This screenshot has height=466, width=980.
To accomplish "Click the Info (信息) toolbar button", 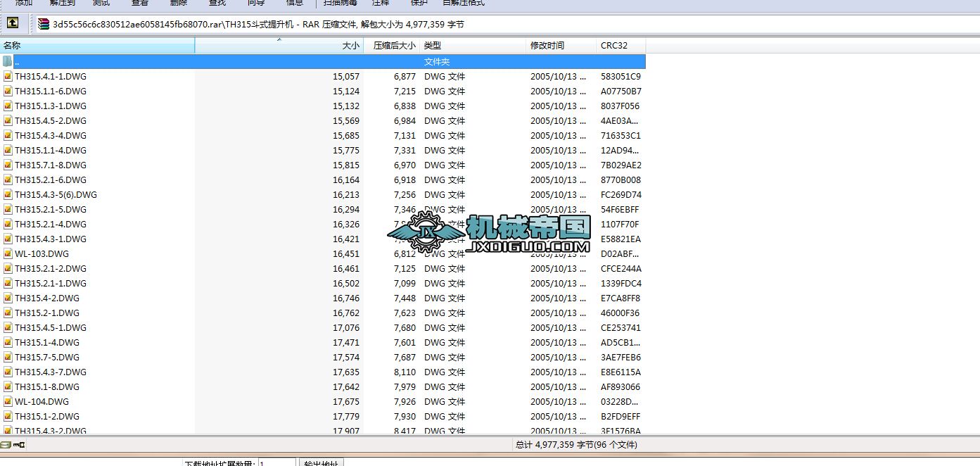I will [x=293, y=3].
